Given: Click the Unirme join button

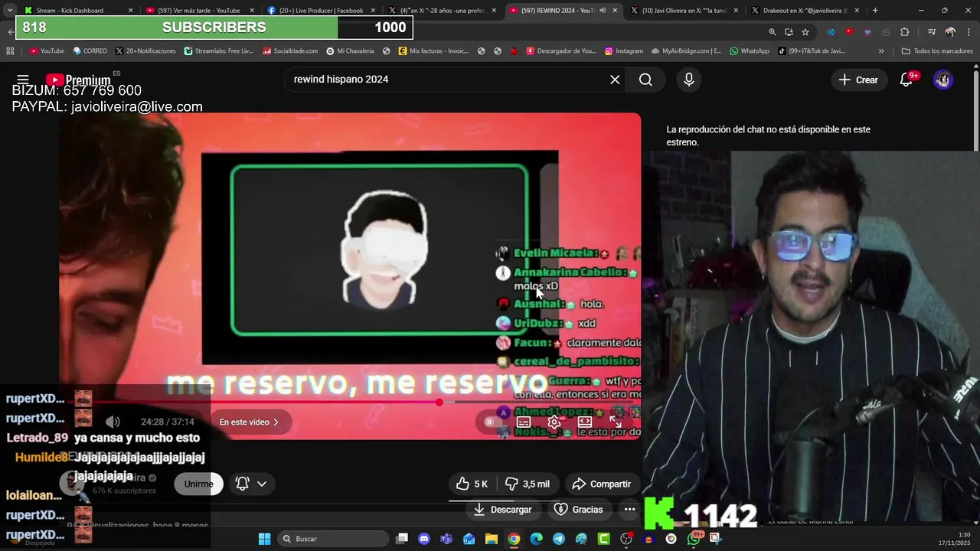Looking at the screenshot, I should tap(198, 484).
